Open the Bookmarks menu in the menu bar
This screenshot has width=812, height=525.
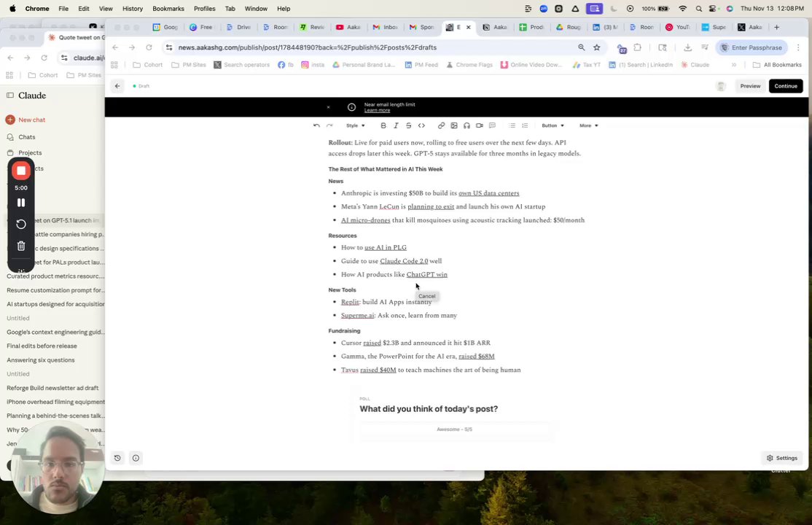[x=168, y=9]
